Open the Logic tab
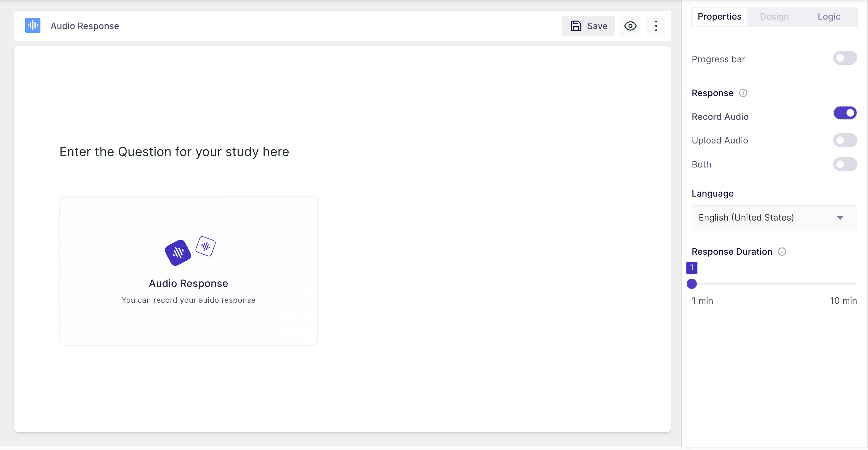868x450 pixels. click(x=829, y=16)
